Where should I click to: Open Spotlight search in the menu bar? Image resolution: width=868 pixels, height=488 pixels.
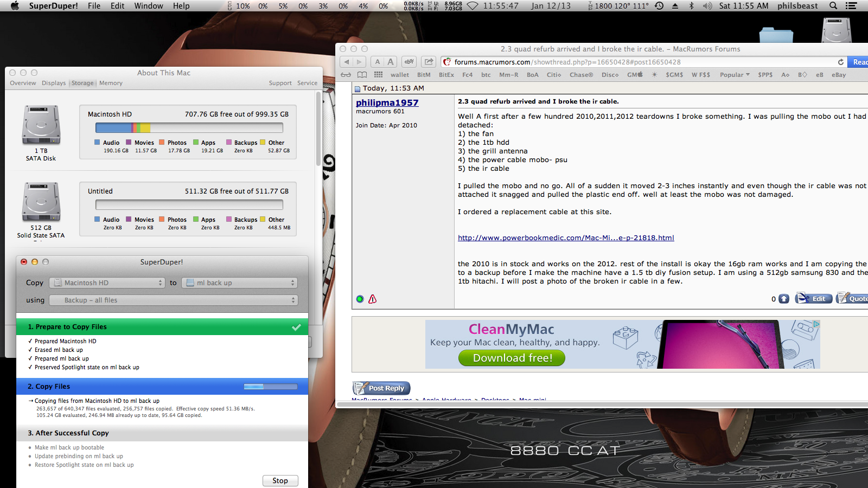point(833,6)
